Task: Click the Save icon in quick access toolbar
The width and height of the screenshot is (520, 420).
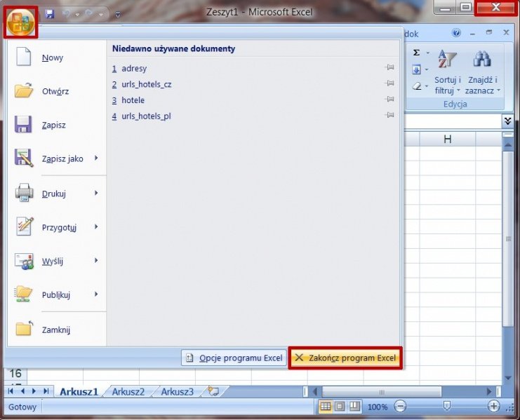Action: click(x=50, y=13)
